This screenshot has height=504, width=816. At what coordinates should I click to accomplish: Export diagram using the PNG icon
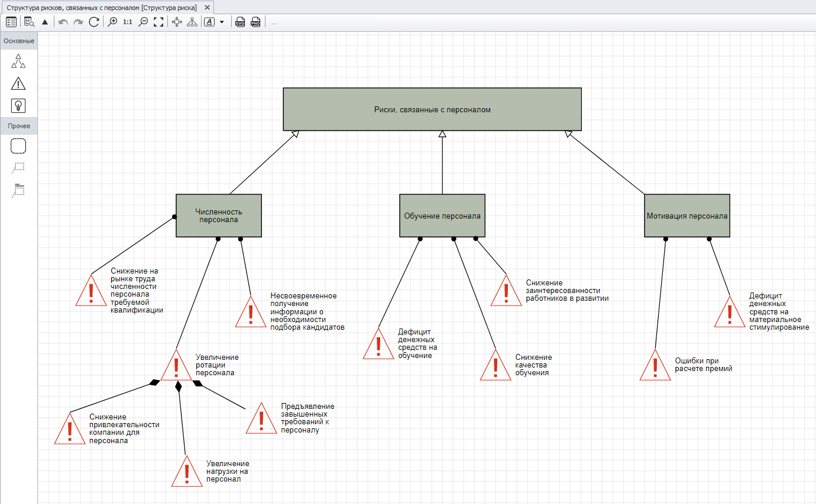[255, 22]
